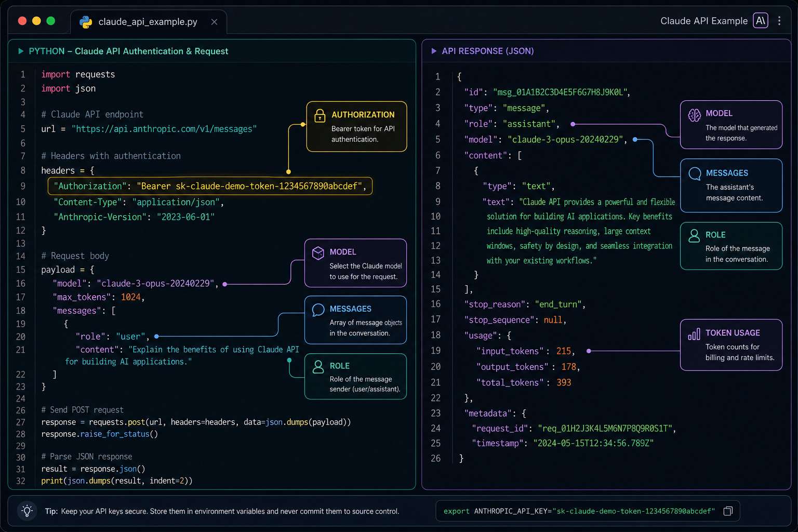798x532 pixels.
Task: Click the person icon beside 'Role of the message in the conversation'
Action: [694, 236]
